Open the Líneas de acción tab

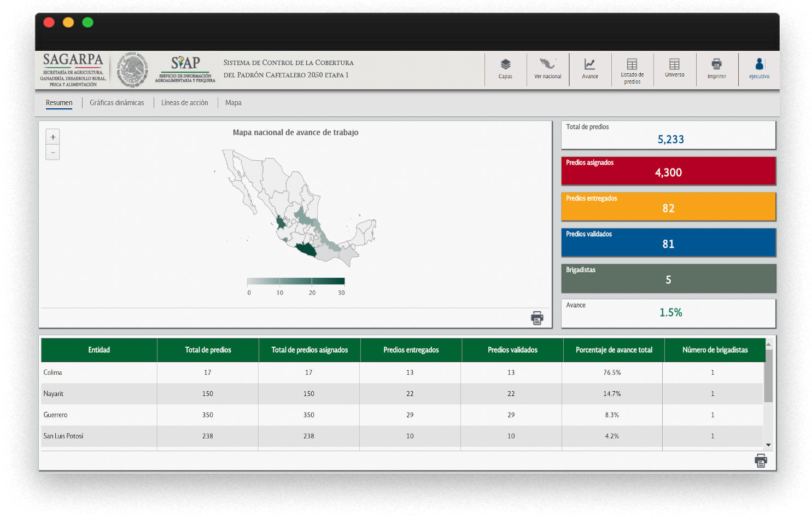point(184,103)
